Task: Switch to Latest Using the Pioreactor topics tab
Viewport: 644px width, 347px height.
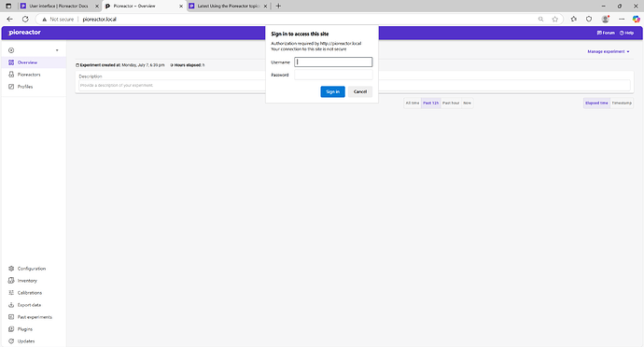Action: point(228,7)
